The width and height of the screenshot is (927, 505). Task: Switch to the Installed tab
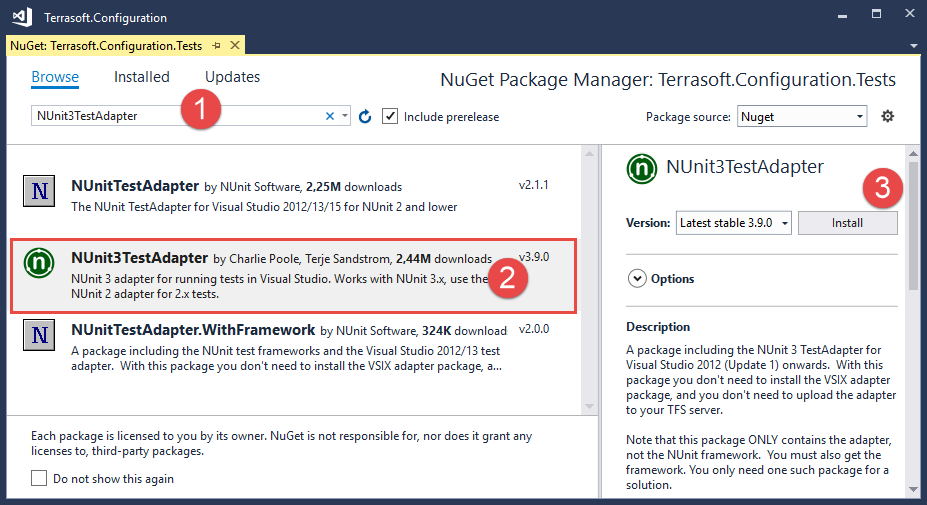click(142, 77)
